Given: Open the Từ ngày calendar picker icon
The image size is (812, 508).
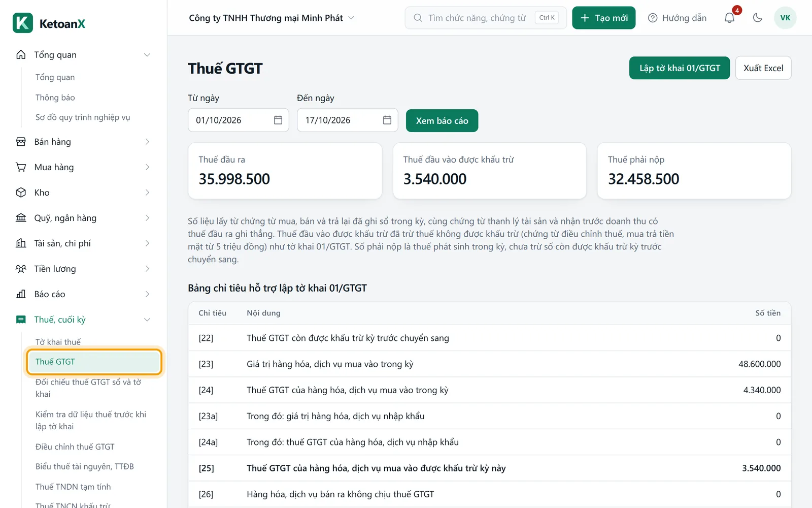Looking at the screenshot, I should pos(278,120).
